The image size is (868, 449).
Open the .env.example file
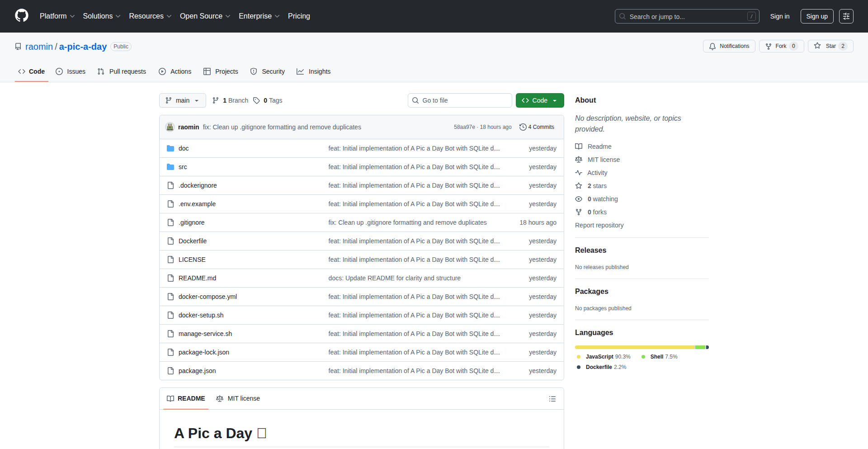197,204
